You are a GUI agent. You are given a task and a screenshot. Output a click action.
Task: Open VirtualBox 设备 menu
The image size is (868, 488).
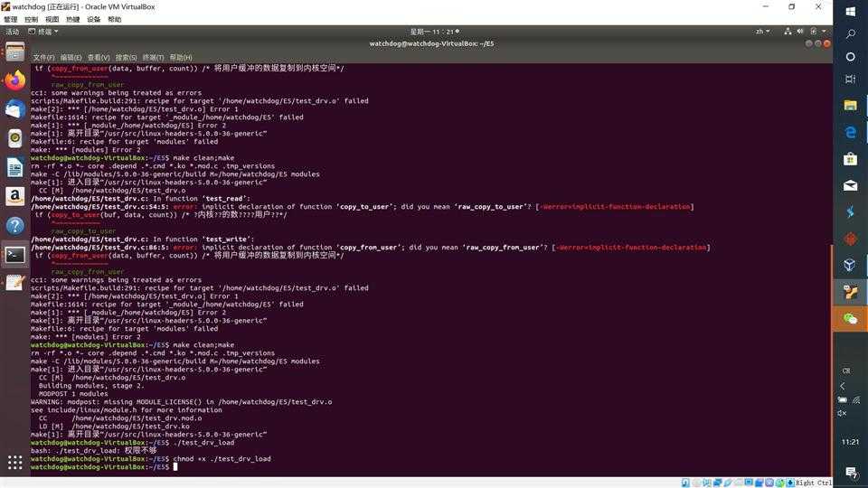[x=93, y=19]
